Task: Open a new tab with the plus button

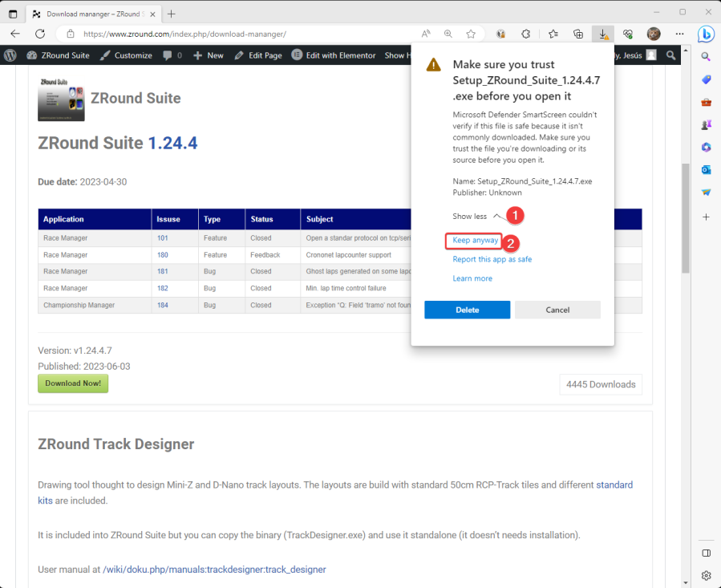Action: pyautogui.click(x=171, y=14)
